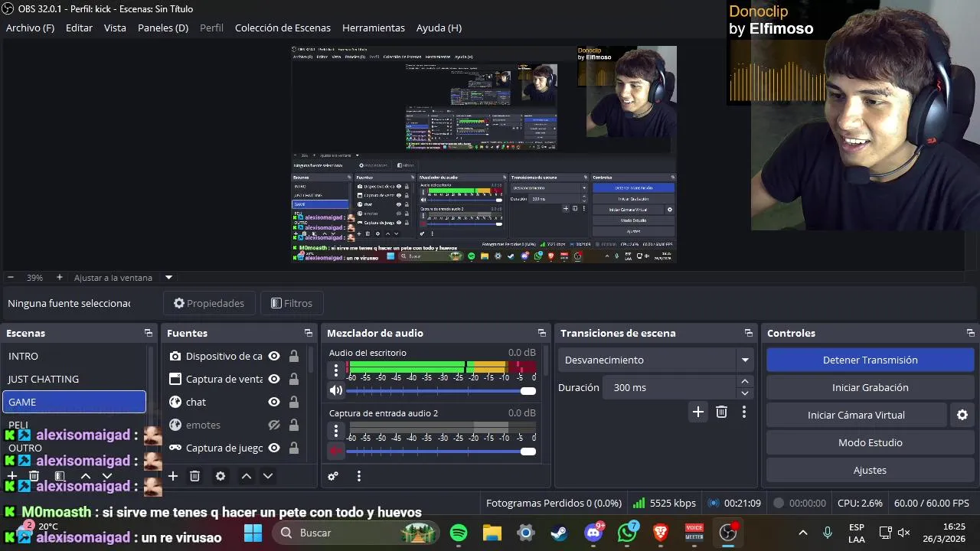980x551 pixels.
Task: Show hidden system tray icons chevron
Action: click(802, 533)
